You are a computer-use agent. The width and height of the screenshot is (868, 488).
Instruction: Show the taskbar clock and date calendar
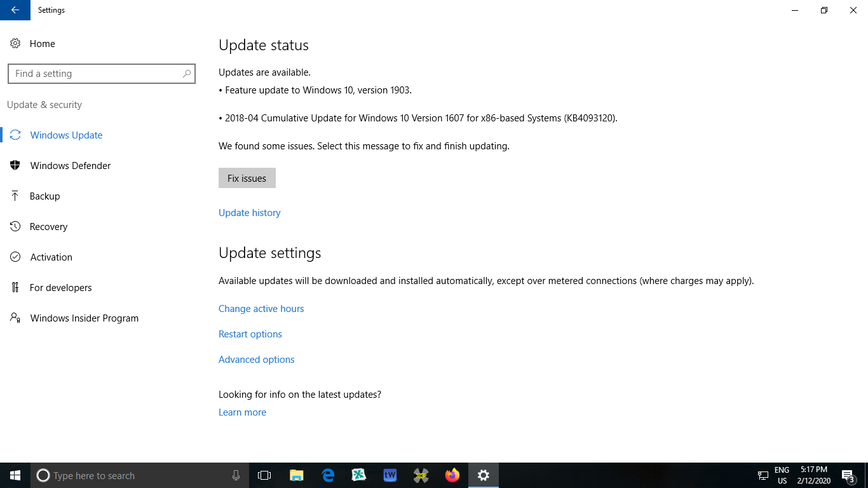click(x=813, y=475)
